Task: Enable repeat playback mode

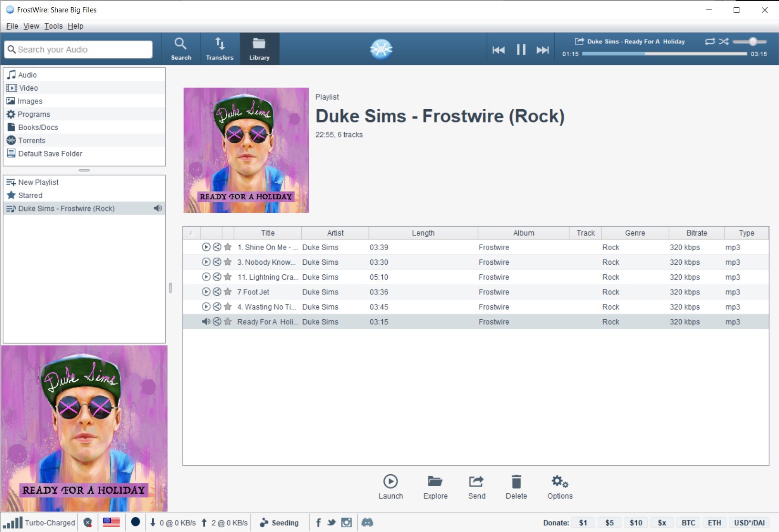Action: (x=710, y=42)
